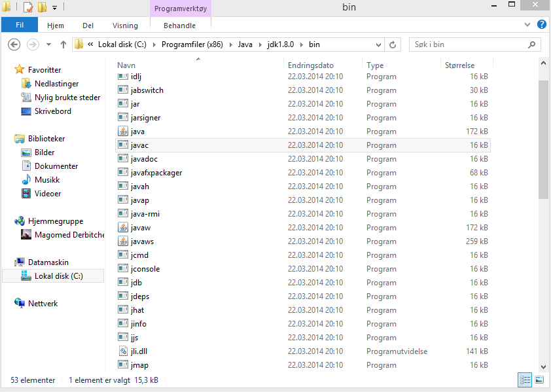Select the javaws program icon
The height and width of the screenshot is (392, 551).
click(x=122, y=241)
